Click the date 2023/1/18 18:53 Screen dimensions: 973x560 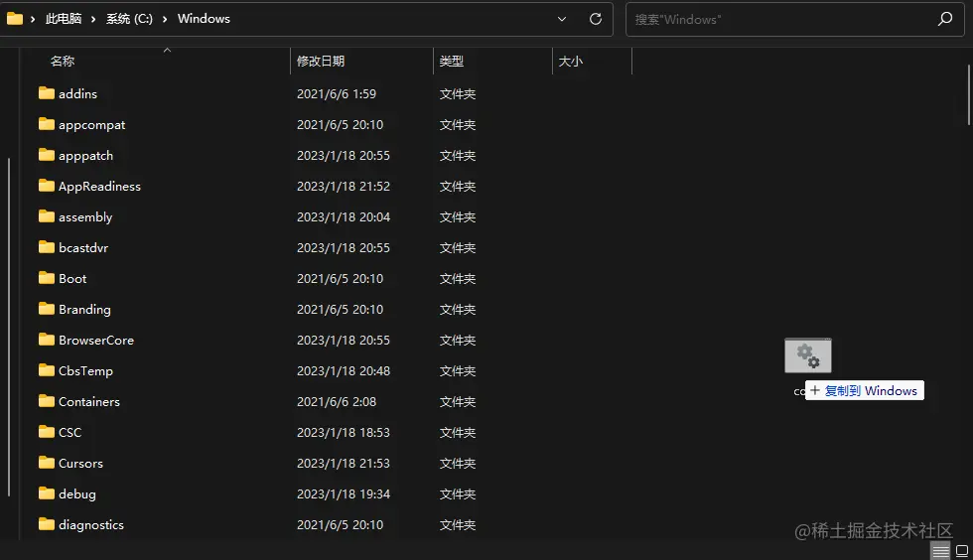tap(344, 432)
